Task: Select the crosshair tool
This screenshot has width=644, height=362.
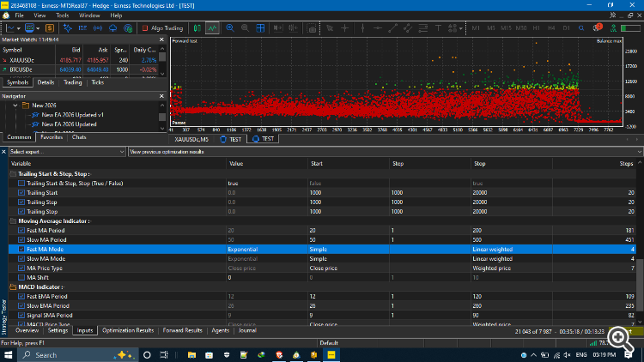Action: [345, 28]
